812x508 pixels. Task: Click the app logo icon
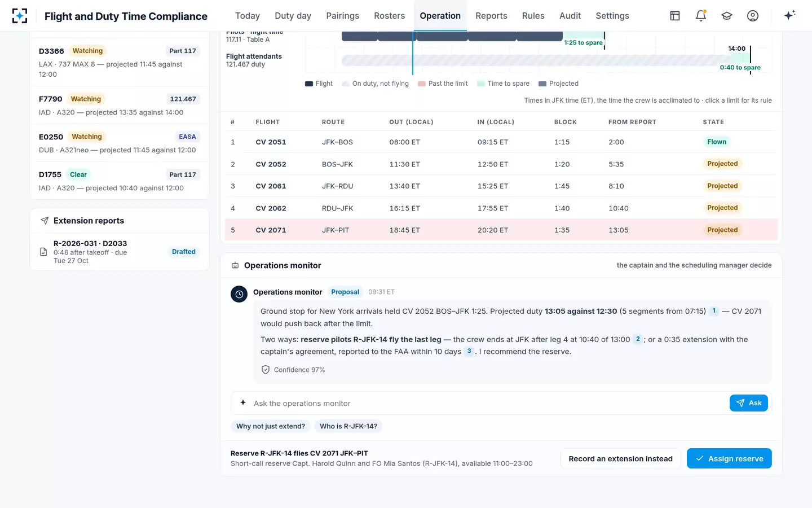pos(20,16)
